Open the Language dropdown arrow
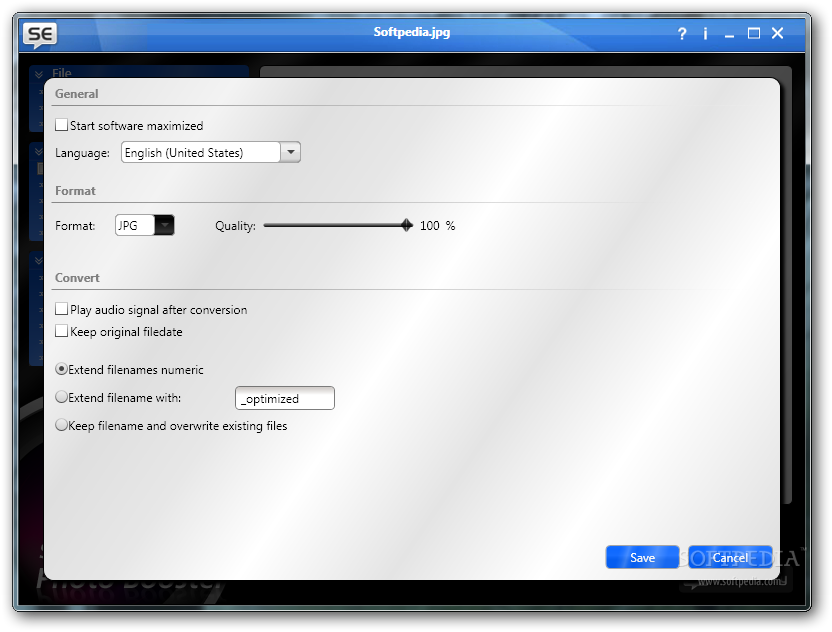Image resolution: width=832 pixels, height=632 pixels. (290, 152)
